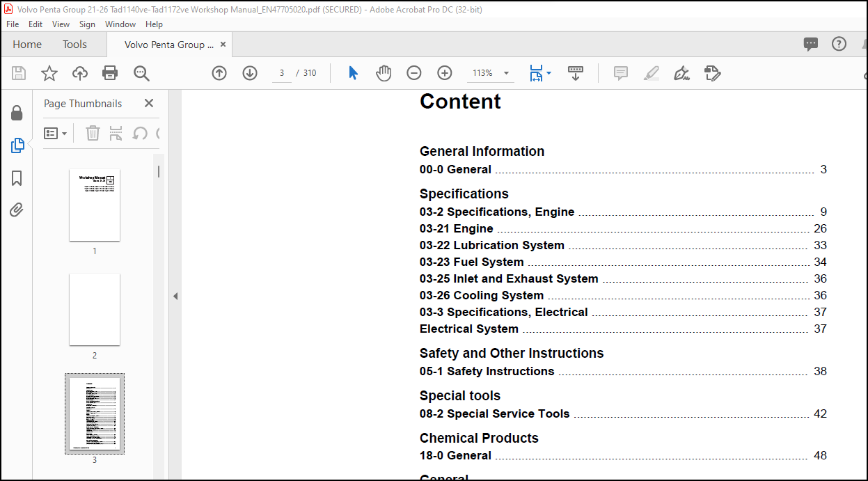Open 03-26 Cooling System entry
The height and width of the screenshot is (481, 868).
pos(623,295)
